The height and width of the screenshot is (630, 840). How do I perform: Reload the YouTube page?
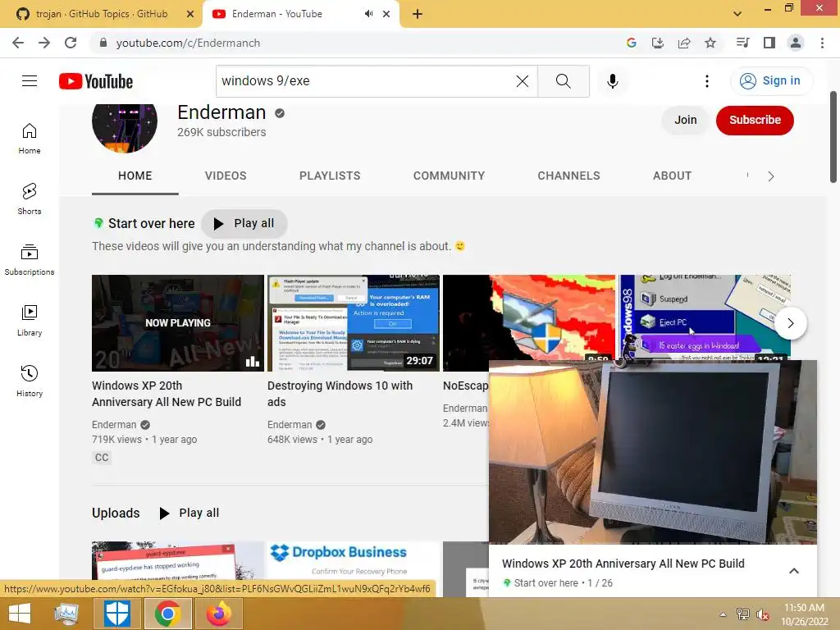coord(71,43)
